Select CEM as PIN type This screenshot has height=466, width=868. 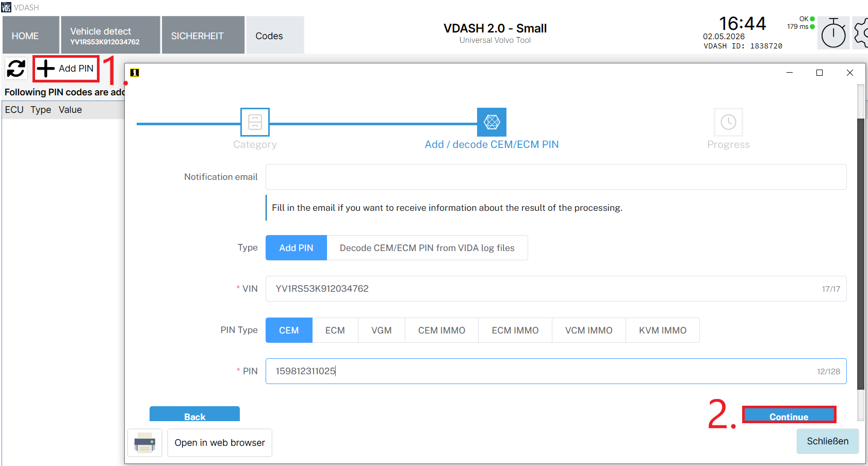[289, 330]
